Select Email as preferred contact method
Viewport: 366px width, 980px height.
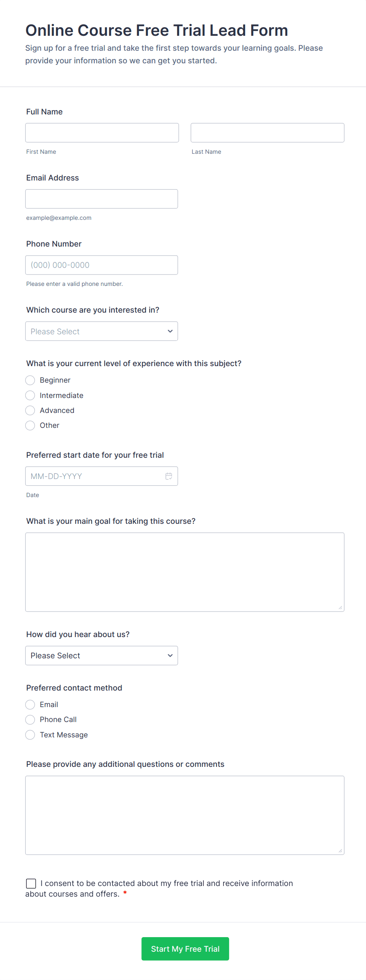pos(30,704)
